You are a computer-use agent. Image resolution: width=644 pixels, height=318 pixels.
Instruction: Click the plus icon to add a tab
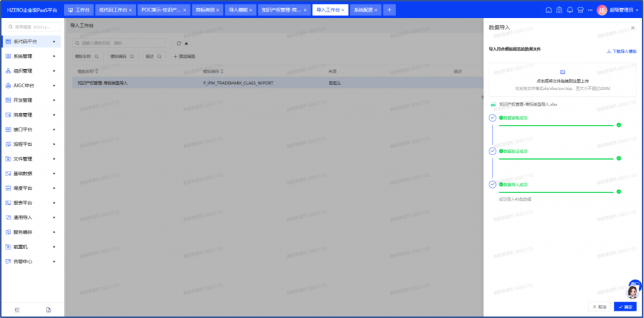pos(389,10)
